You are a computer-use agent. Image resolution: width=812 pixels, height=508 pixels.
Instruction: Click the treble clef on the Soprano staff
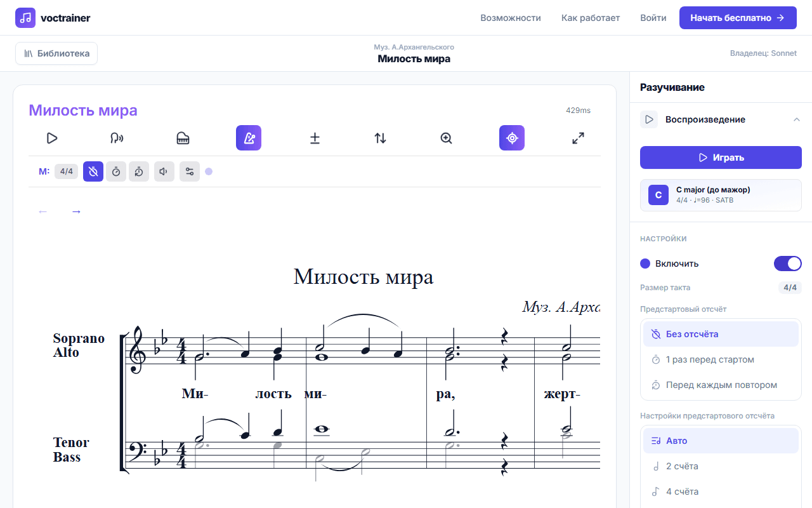click(137, 350)
